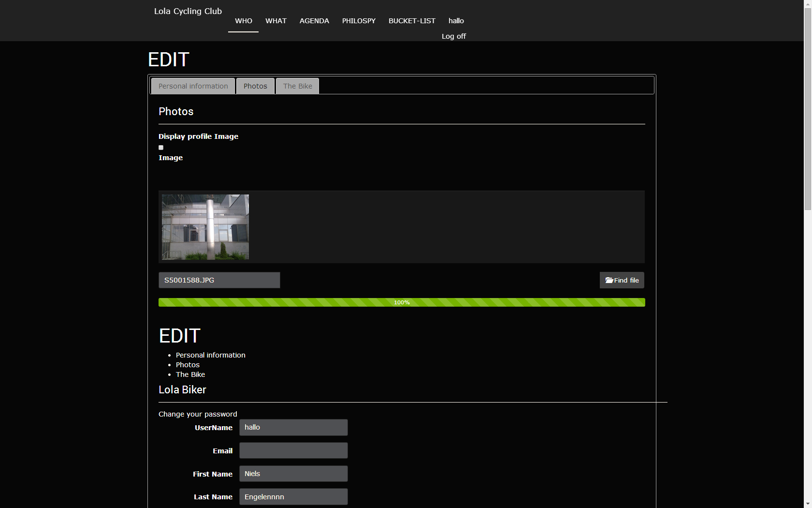Toggle the Display profile Image checkbox
Viewport: 812px width, 508px height.
(161, 148)
